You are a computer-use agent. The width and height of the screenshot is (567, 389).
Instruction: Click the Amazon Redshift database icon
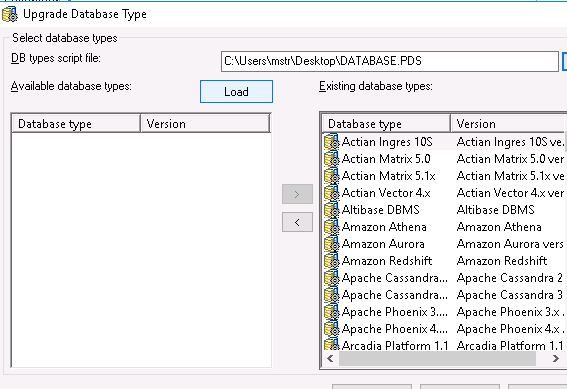[332, 261]
